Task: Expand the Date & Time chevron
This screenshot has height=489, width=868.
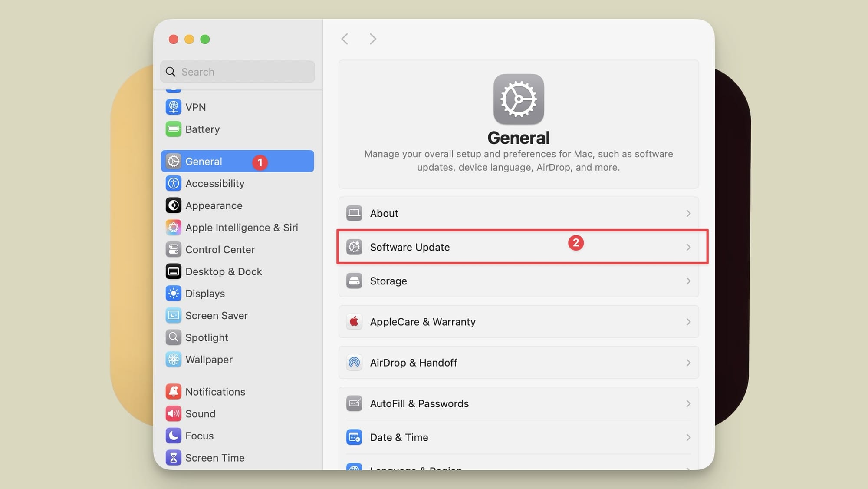Action: tap(688, 437)
